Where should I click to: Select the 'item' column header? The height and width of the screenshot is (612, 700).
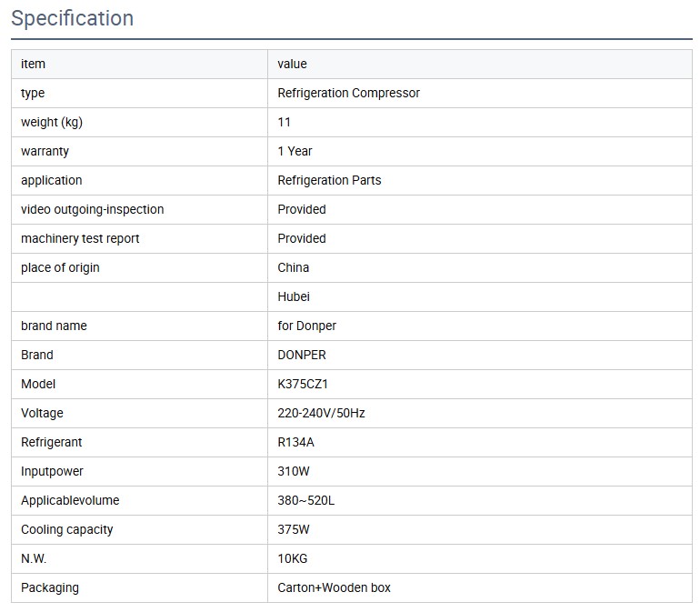(x=34, y=64)
